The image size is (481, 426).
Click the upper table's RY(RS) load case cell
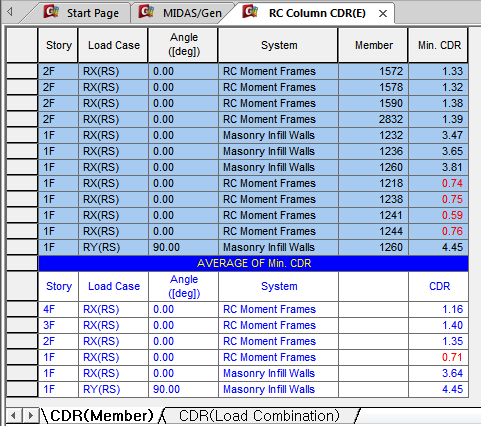click(x=113, y=247)
